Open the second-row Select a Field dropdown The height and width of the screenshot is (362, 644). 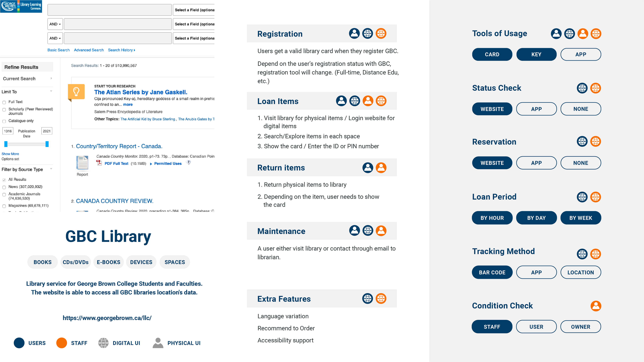pos(194,24)
